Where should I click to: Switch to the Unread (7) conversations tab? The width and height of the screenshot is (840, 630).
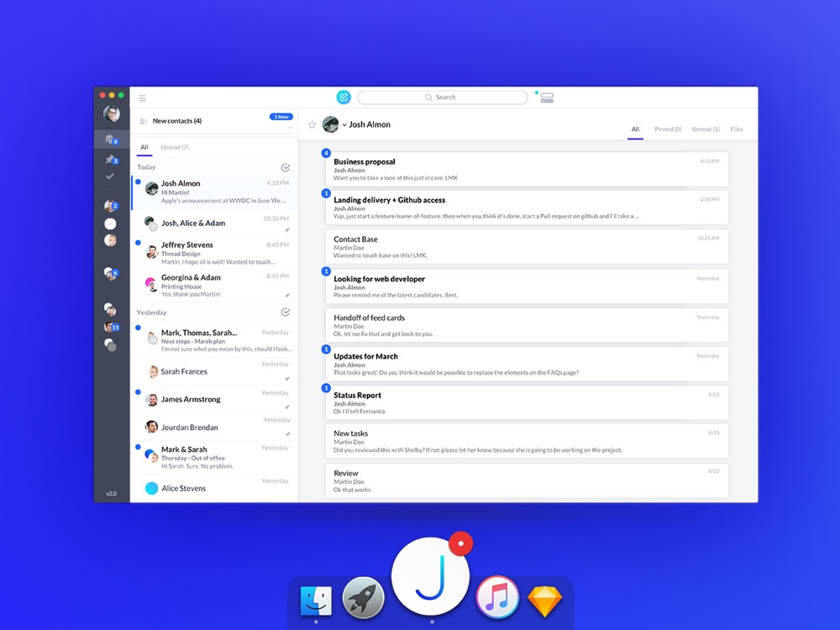(175, 147)
